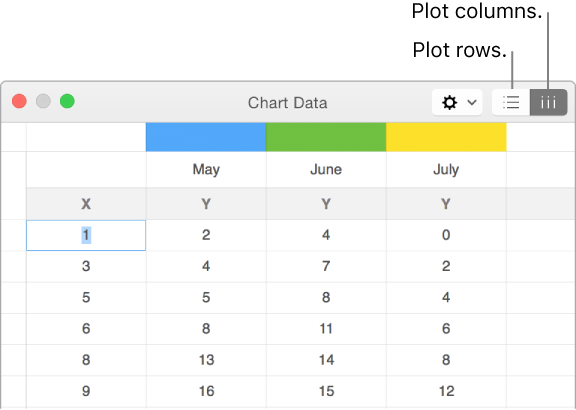Select June column cell with value 11
Screen dimensions: 576x410
tap(326, 329)
